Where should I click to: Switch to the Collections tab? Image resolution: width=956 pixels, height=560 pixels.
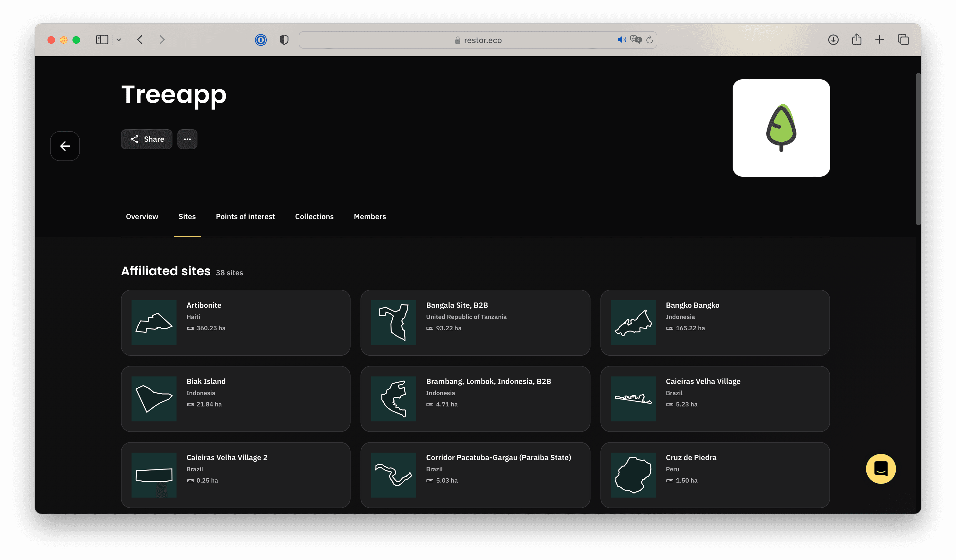click(314, 217)
